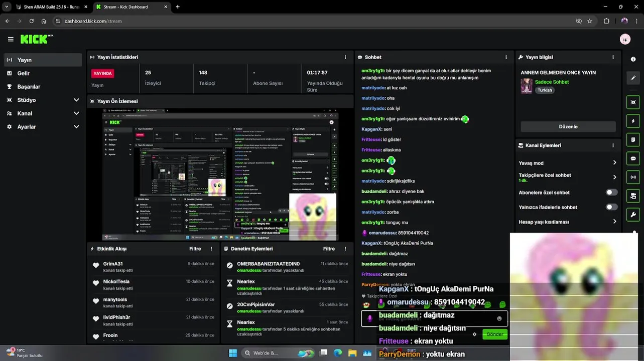The height and width of the screenshot is (361, 644).
Task: Open Yayın İstatistikleri panel three-dot menu
Action: click(x=345, y=57)
